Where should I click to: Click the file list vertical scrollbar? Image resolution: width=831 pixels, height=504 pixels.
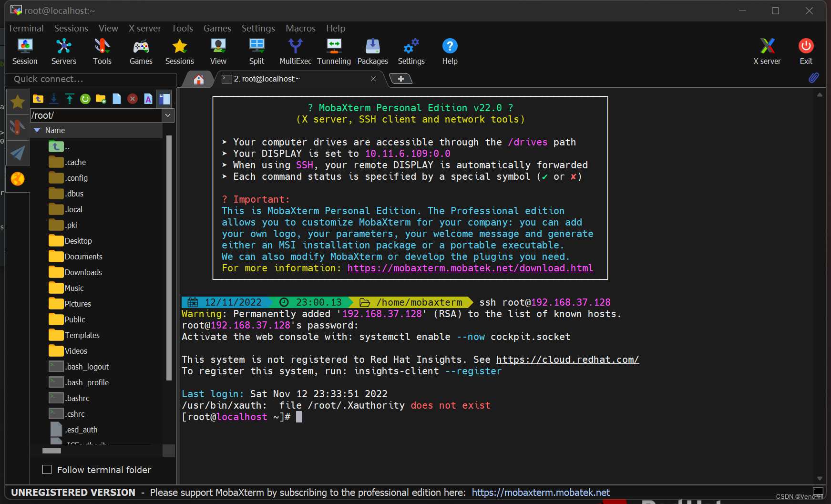pos(169,257)
